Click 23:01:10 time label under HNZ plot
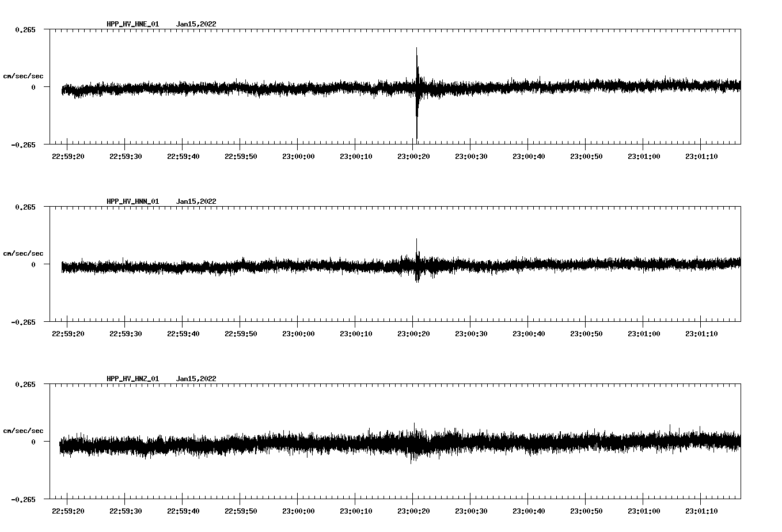 701,511
